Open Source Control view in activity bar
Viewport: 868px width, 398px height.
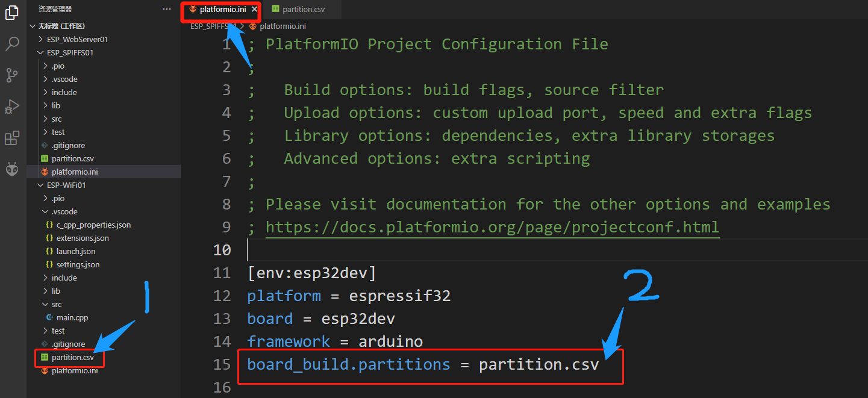click(12, 75)
